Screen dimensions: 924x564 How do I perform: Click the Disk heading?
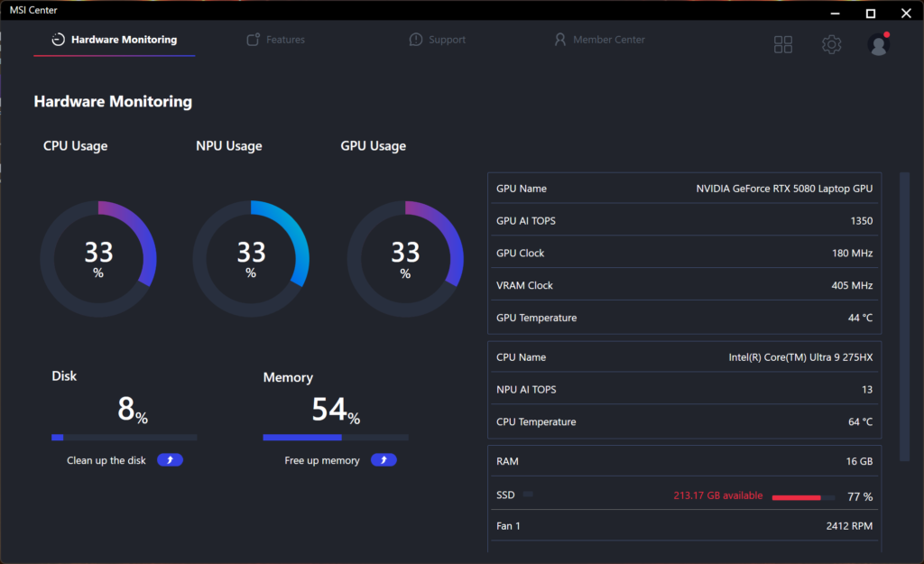[64, 376]
